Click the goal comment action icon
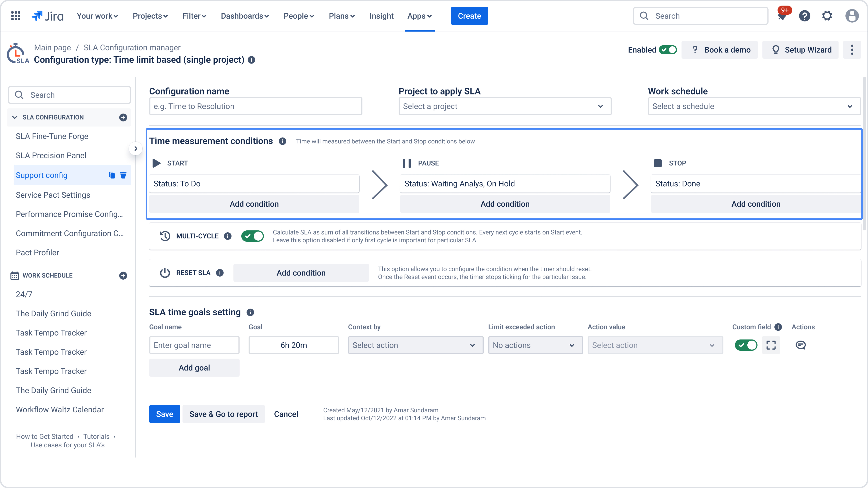Image resolution: width=868 pixels, height=488 pixels. click(800, 345)
